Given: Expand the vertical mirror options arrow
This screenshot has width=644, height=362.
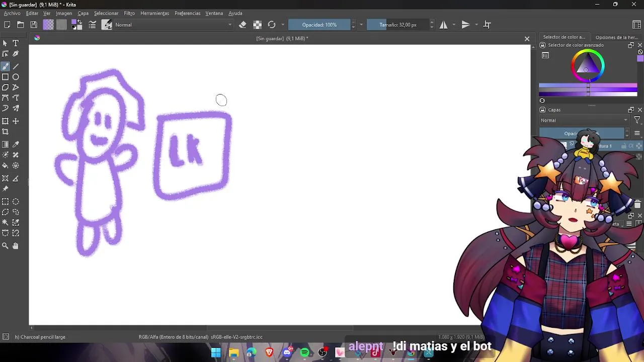Looking at the screenshot, I should click(x=476, y=25).
